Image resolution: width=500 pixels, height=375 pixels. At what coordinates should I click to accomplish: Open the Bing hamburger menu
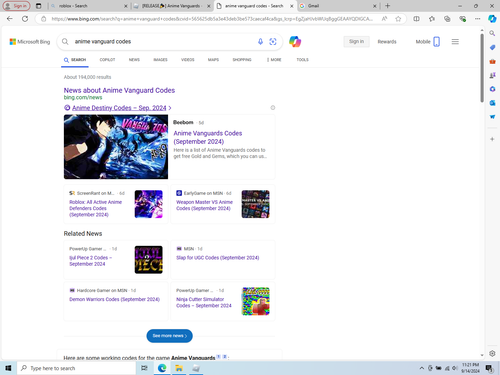455,41
